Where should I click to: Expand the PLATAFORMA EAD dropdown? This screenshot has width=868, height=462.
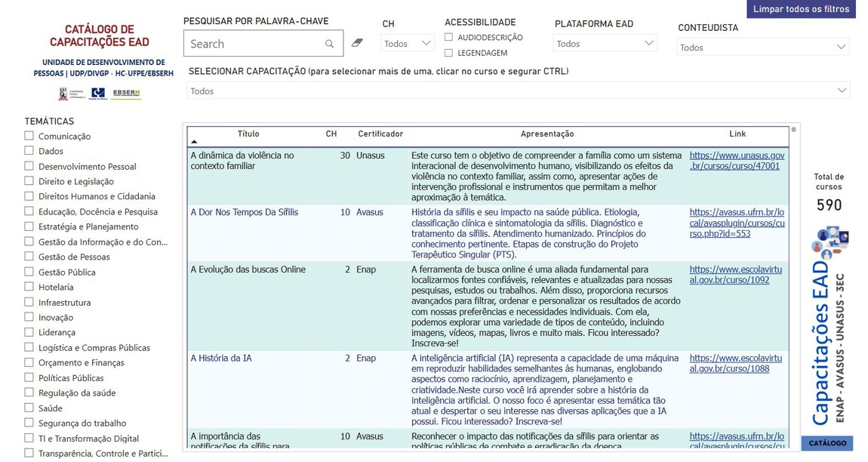604,43
